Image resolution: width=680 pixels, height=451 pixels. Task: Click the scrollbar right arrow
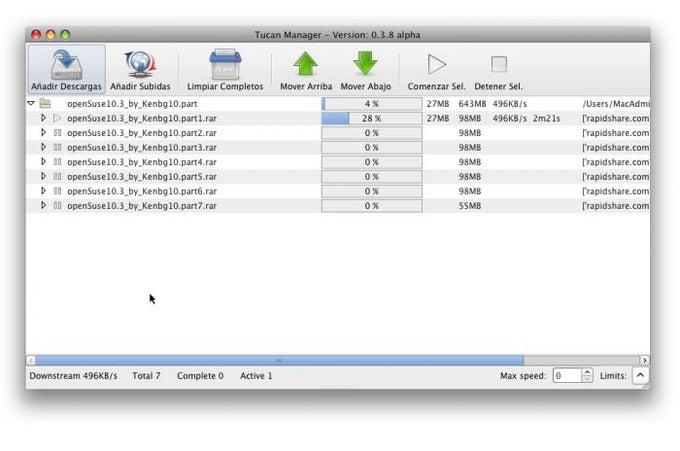pyautogui.click(x=644, y=360)
